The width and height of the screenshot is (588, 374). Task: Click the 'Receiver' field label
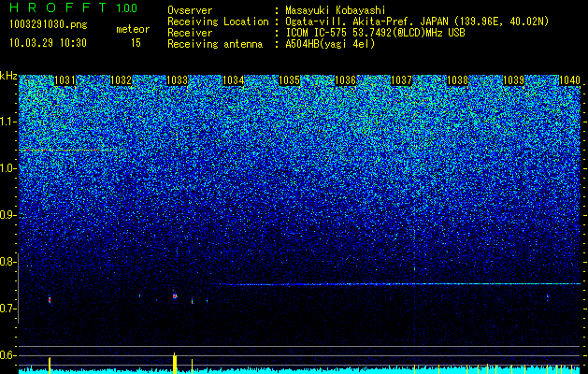click(x=190, y=33)
